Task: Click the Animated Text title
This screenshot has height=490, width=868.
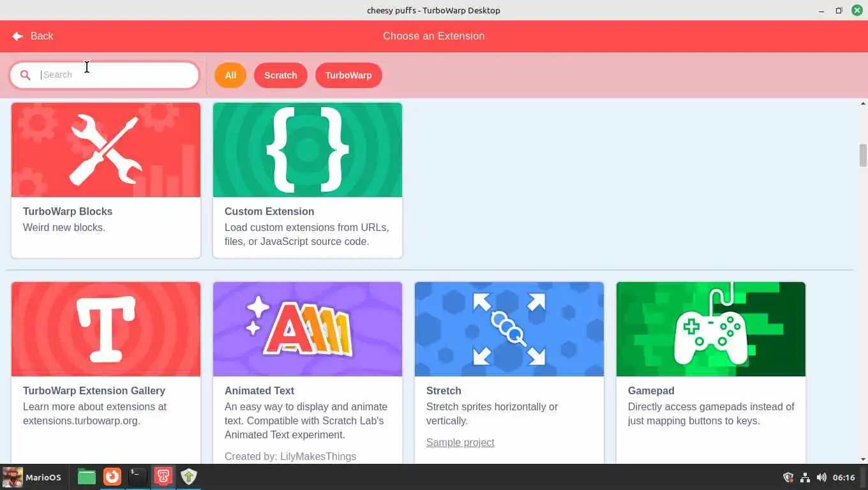Action: tap(259, 390)
